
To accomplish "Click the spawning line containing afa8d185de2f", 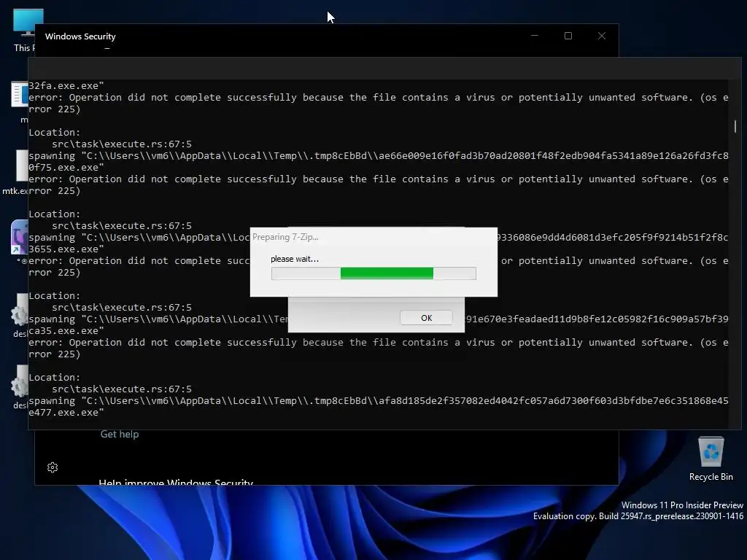I will point(379,400).
